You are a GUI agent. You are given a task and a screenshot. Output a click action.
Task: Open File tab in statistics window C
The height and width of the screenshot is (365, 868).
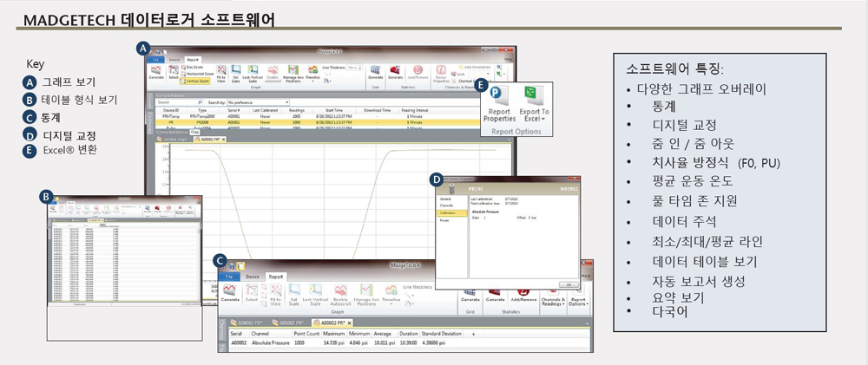pos(229,277)
